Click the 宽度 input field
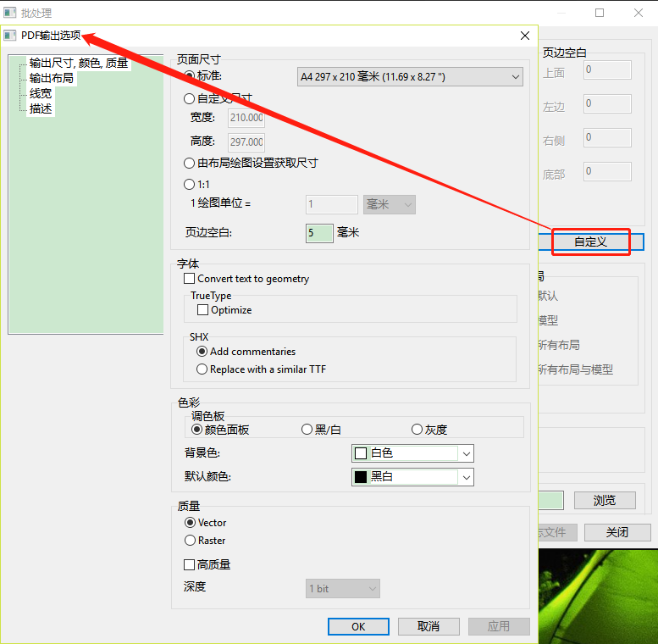This screenshot has width=658, height=644. [246, 118]
